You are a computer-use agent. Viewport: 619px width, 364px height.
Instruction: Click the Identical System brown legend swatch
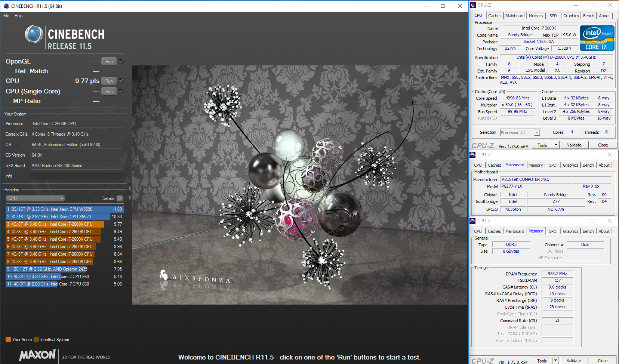point(36,340)
